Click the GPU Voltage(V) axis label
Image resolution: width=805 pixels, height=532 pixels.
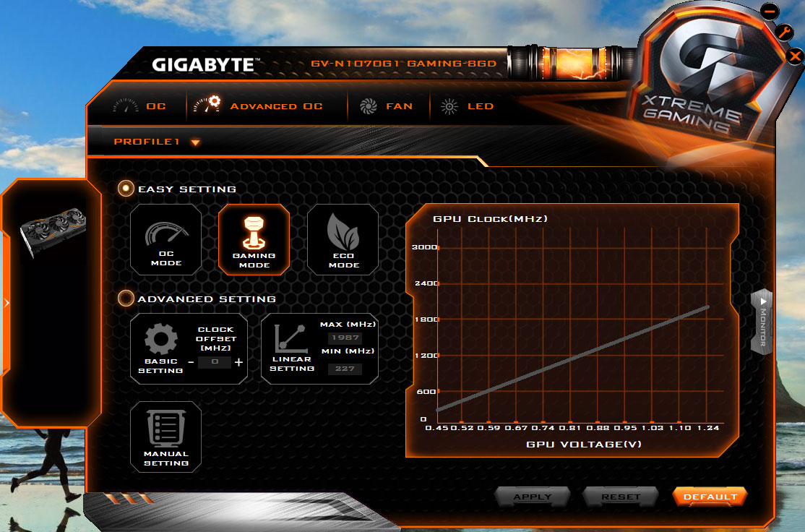[584, 445]
